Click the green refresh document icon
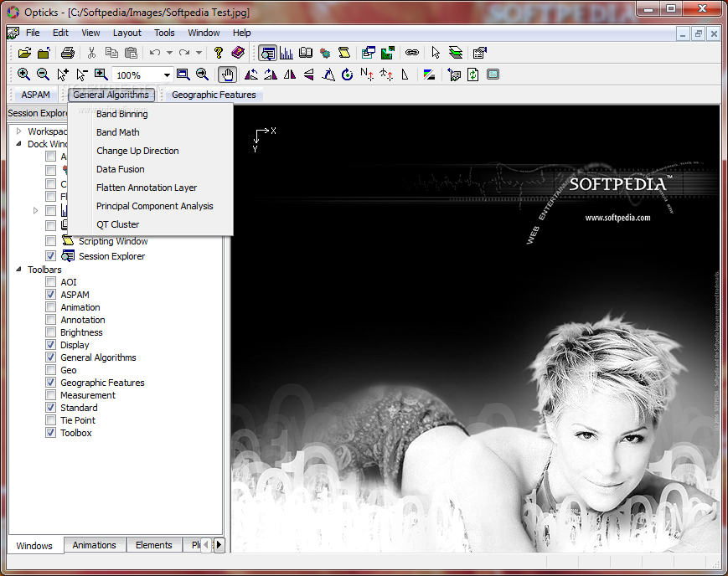This screenshot has width=728, height=576. pyautogui.click(x=473, y=75)
